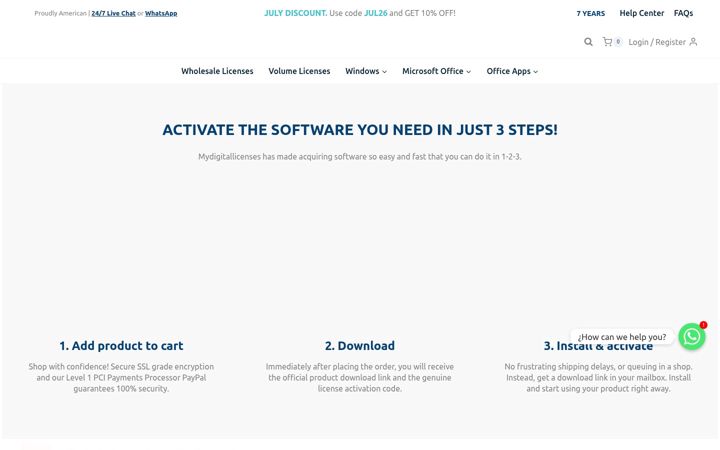
Task: Click the 7 YEARS link
Action: coord(591,14)
